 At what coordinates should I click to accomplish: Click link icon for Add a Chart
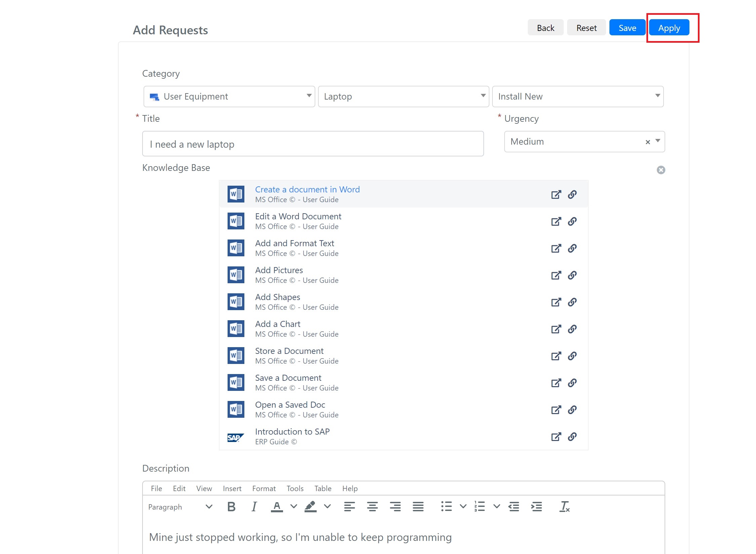(572, 329)
